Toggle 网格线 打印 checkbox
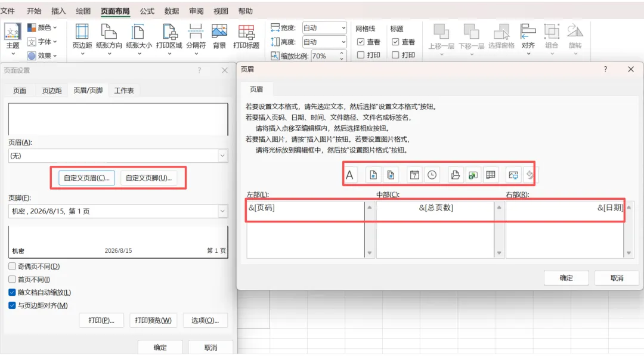644x359 pixels. (361, 55)
